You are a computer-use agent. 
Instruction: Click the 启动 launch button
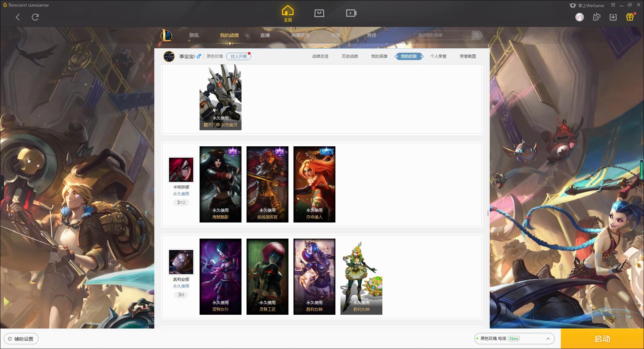pyautogui.click(x=602, y=339)
